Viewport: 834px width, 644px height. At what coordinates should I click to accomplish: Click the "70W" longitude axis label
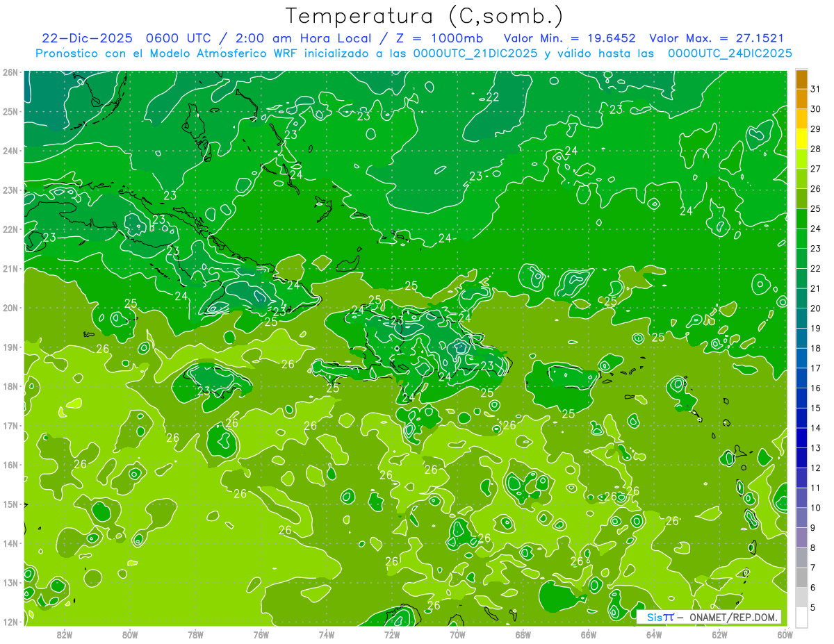tap(457, 634)
